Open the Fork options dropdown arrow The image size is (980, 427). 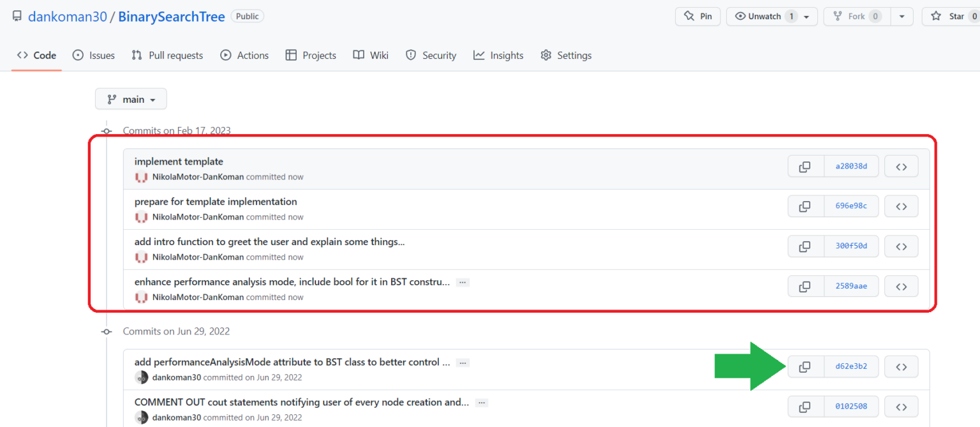[x=902, y=17]
